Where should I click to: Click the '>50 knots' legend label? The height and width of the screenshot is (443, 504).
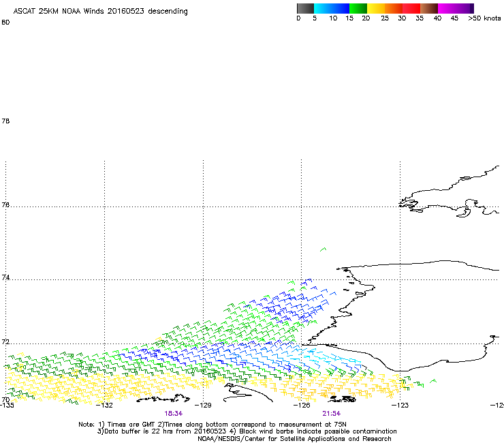[x=484, y=18]
